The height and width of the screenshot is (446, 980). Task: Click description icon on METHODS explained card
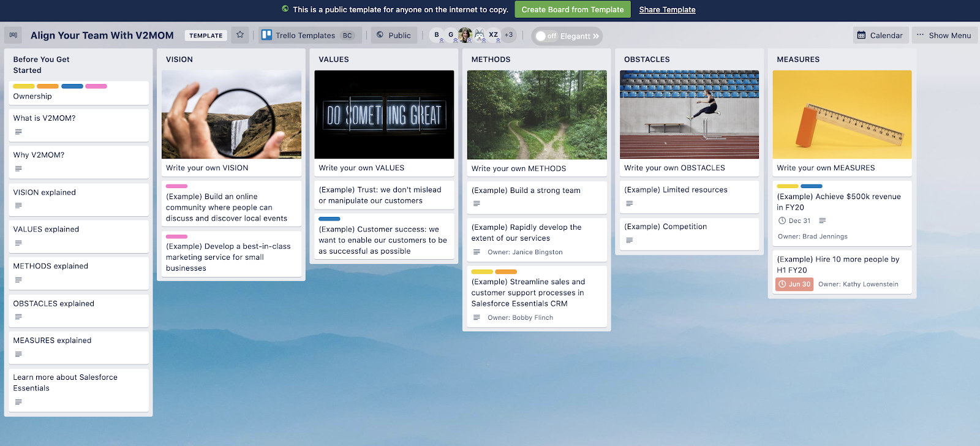18,280
